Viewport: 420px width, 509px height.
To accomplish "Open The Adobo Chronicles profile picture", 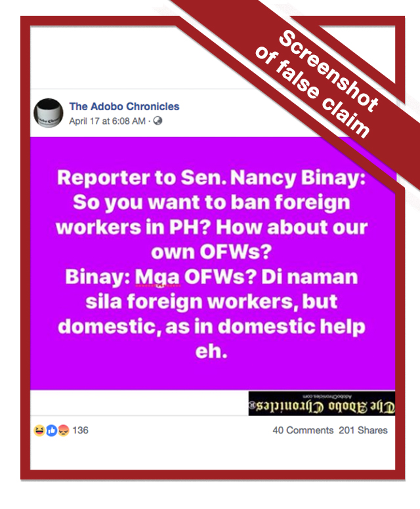I will click(x=49, y=113).
